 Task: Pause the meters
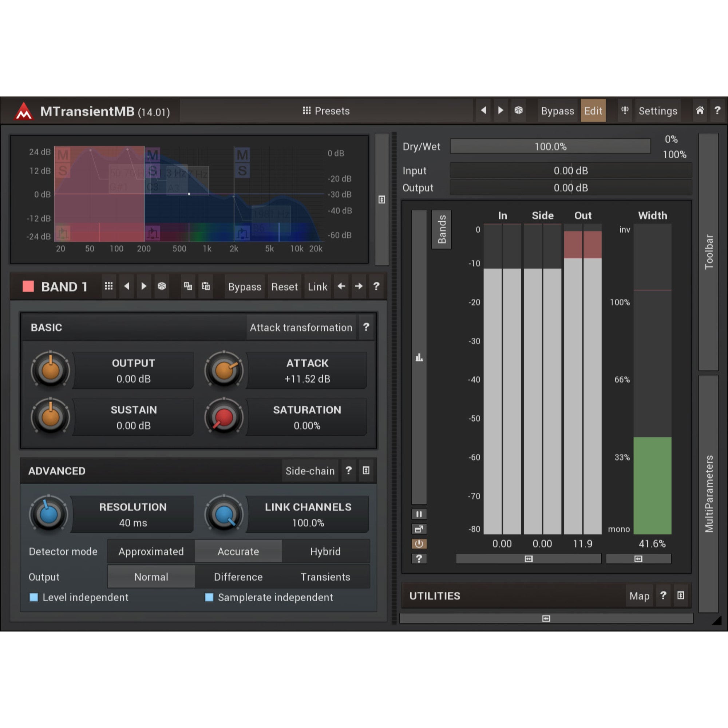coord(419,514)
